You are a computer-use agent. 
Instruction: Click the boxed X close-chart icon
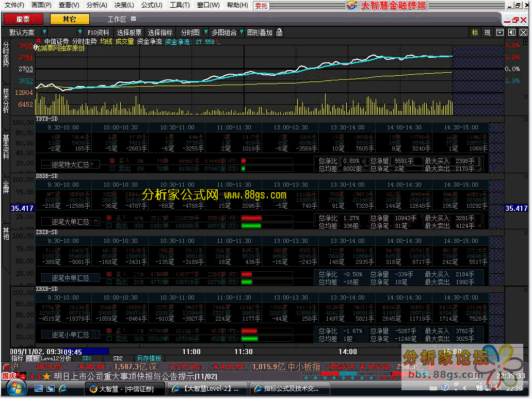pos(524,32)
